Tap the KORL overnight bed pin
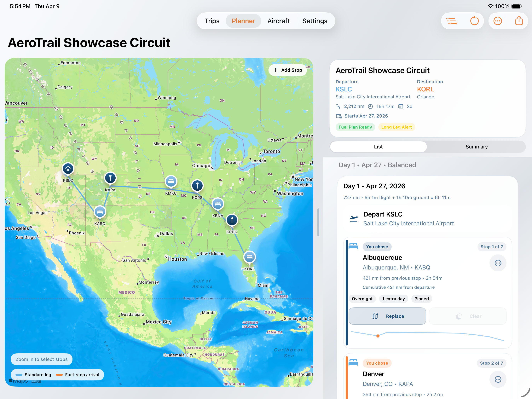 (249, 257)
